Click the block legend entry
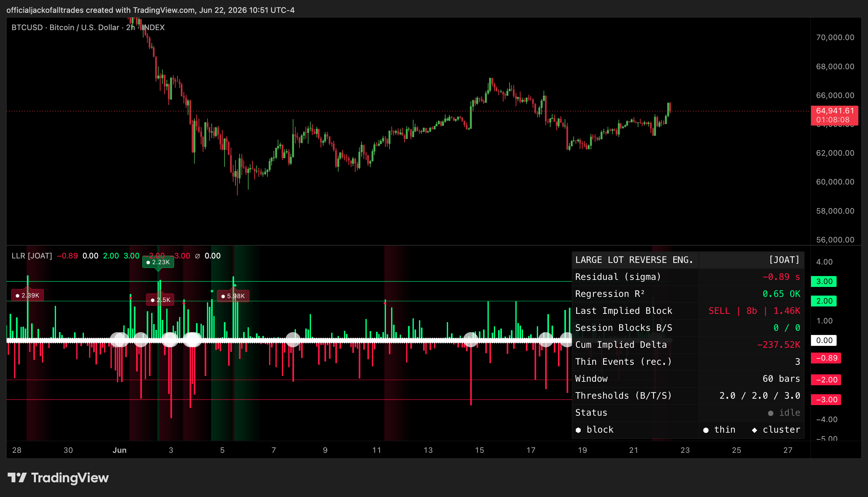Viewport: 868px width, 497px height. (x=594, y=429)
